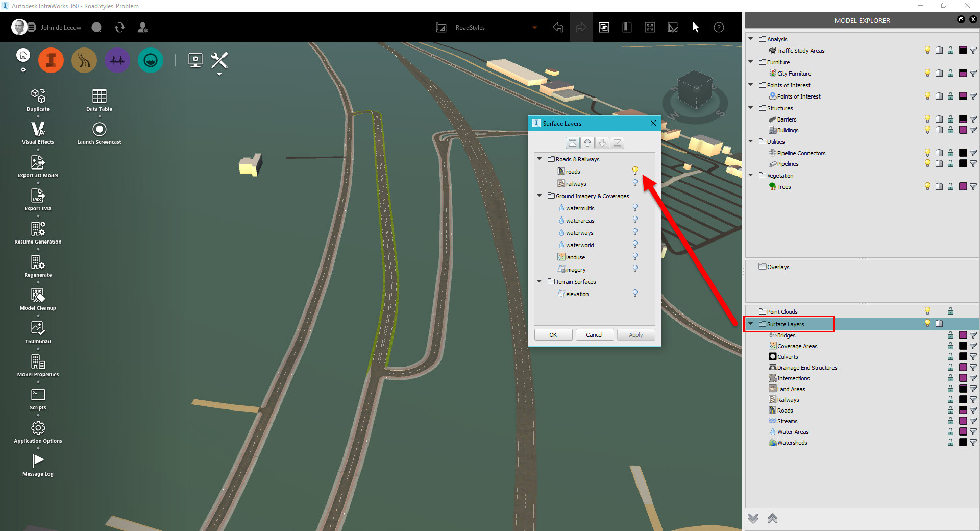Click the purple bridge design icon
This screenshot has width=980, height=531.
pos(117,60)
